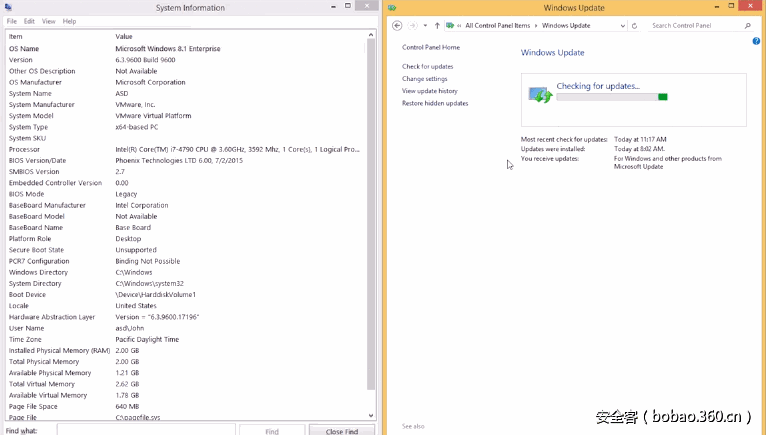The width and height of the screenshot is (766, 435).
Task: Click the Find what text field
Action: tap(146, 431)
